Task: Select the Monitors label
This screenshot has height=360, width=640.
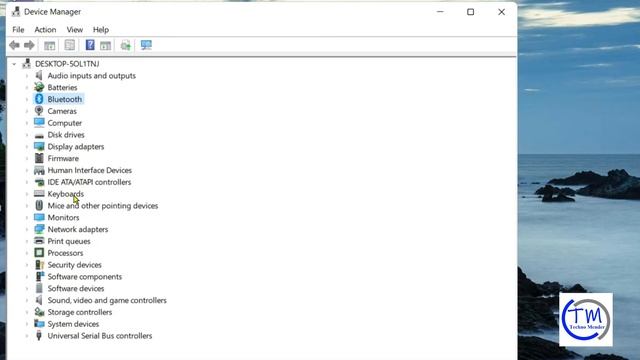Action: click(63, 218)
